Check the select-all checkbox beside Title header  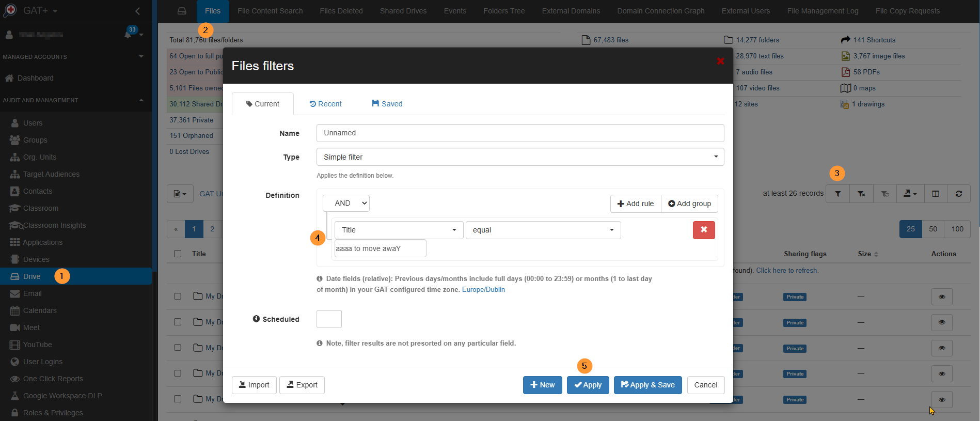point(178,254)
